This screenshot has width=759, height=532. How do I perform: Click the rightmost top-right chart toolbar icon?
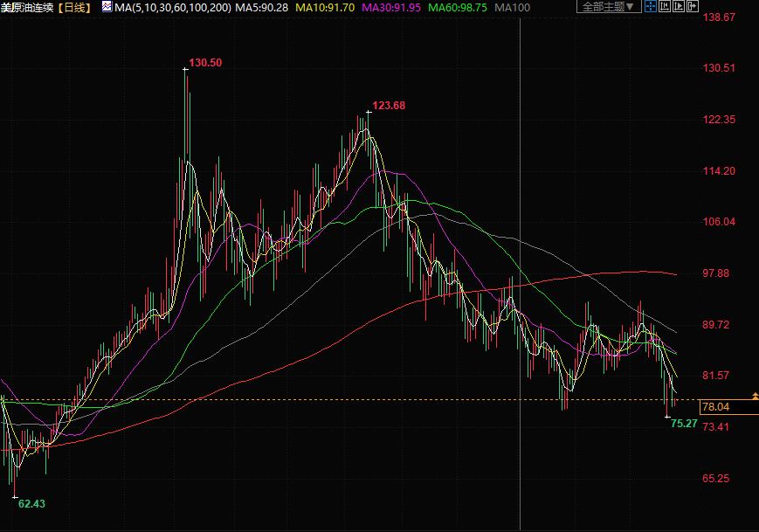click(x=693, y=7)
